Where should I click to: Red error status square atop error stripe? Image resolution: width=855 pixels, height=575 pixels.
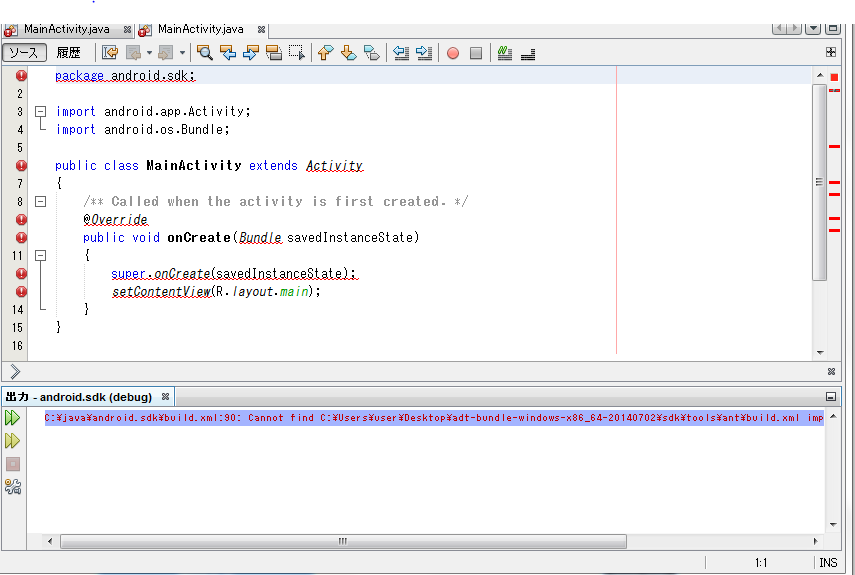click(x=834, y=77)
